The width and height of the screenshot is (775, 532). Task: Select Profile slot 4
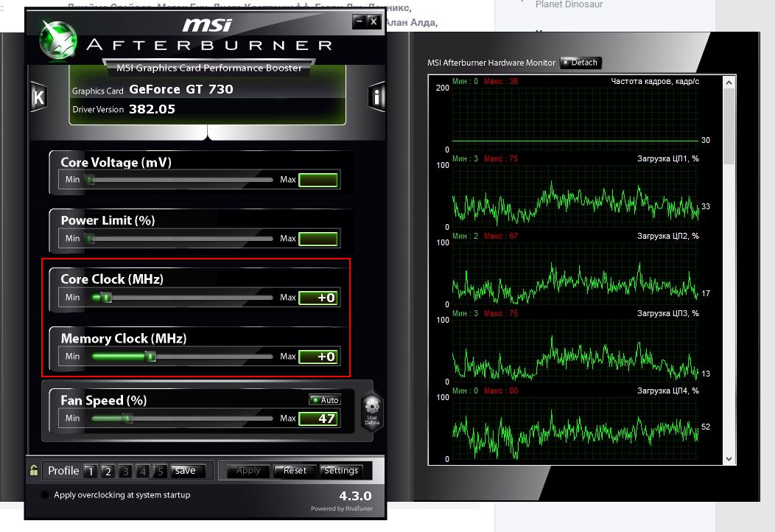(x=143, y=471)
